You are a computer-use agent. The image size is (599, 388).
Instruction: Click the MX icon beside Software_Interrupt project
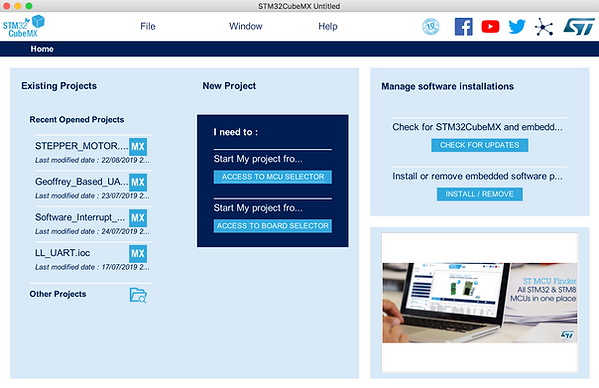click(x=138, y=218)
